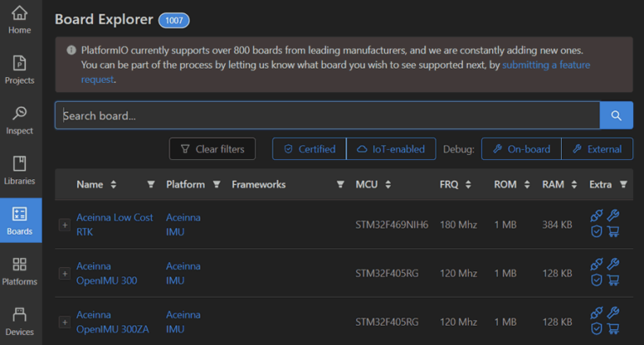Open the Libraries sidebar icon

[x=19, y=170]
